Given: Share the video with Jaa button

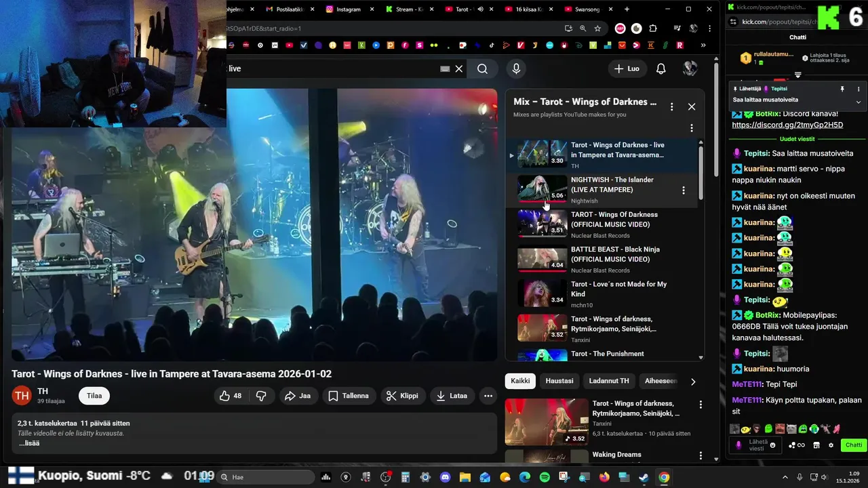Looking at the screenshot, I should pyautogui.click(x=298, y=396).
